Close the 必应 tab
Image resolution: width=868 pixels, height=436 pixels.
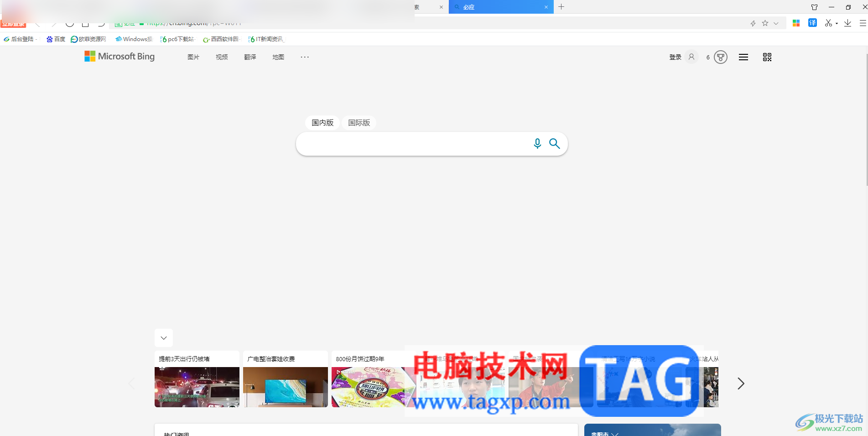tap(546, 7)
